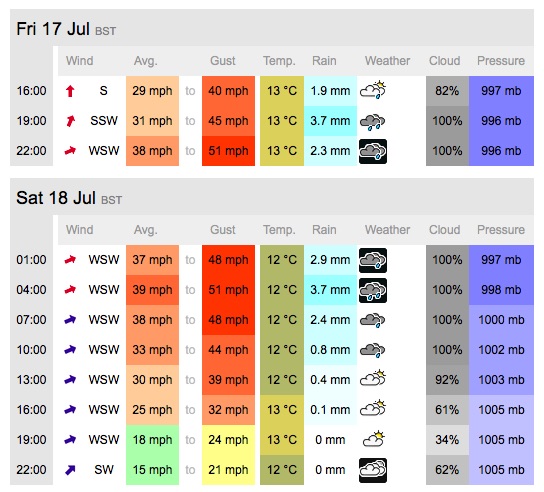Click the Saturday 22:00 SW wind arrow
This screenshot has width=544, height=492.
tap(70, 470)
